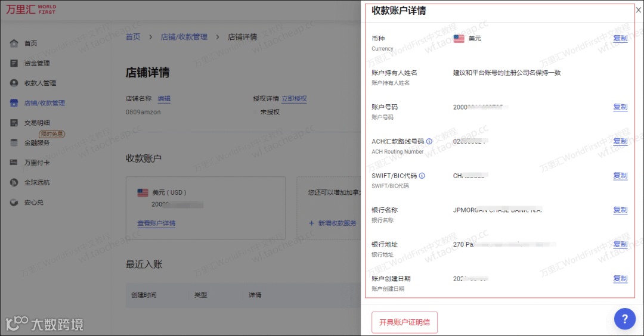Screen dimensions: 644x336
Task: Click 未授权 status text
Action: click(270, 112)
